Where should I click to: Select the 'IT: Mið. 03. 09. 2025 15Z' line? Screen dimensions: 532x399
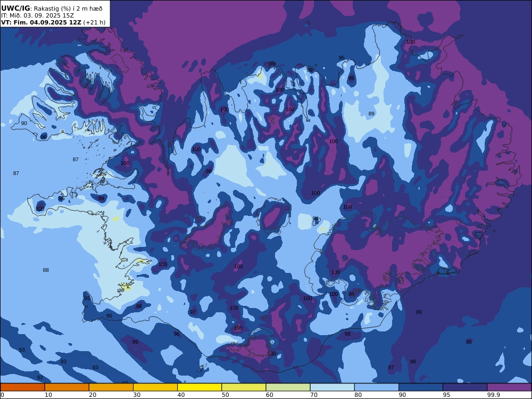(37, 15)
